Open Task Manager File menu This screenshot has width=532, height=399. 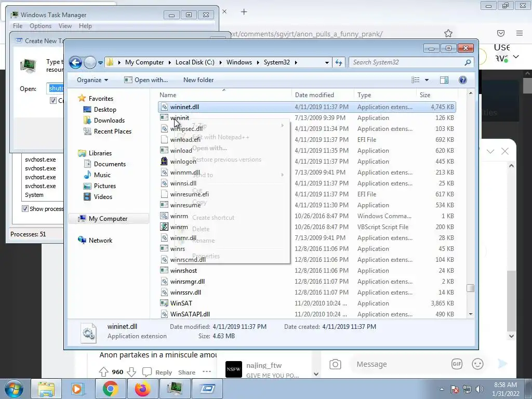pos(18,26)
